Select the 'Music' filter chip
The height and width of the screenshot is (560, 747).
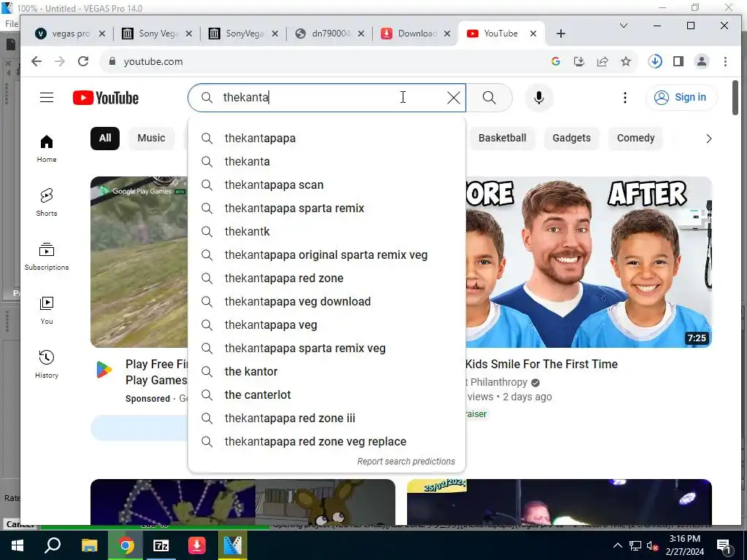152,138
